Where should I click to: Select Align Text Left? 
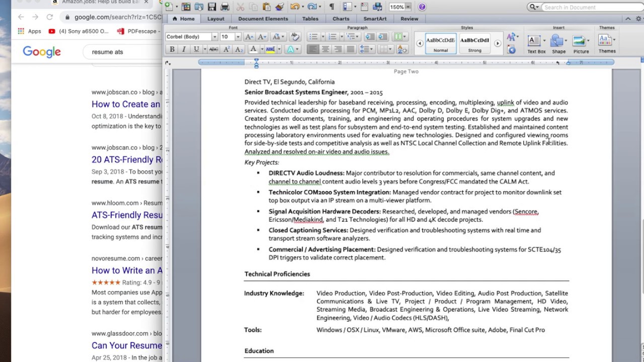(313, 49)
